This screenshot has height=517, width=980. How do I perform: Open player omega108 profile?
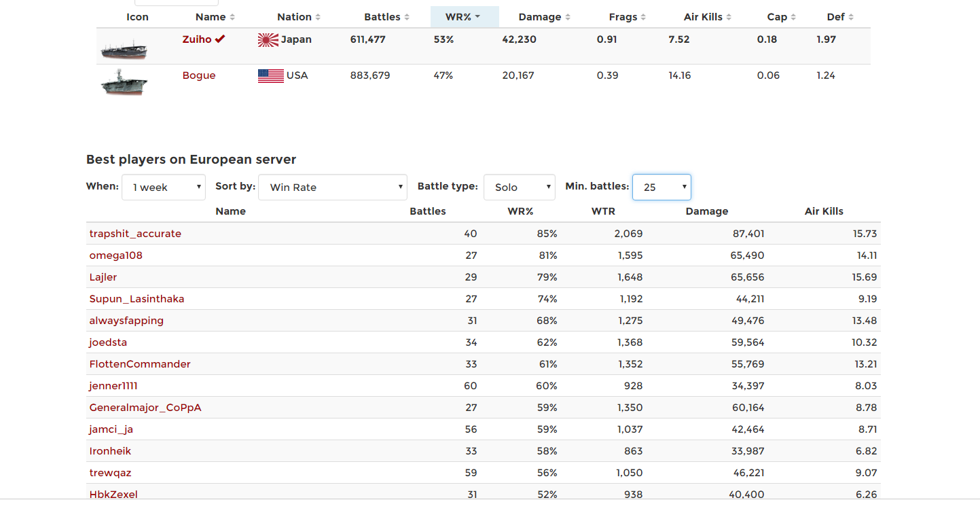116,255
